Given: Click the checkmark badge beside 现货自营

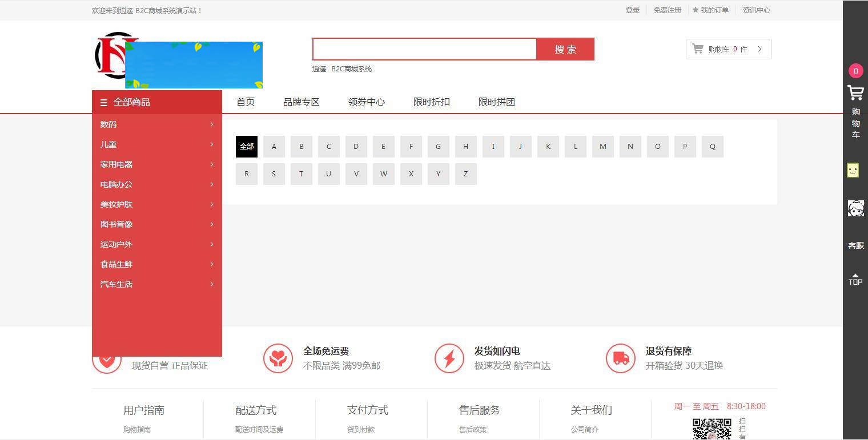Looking at the screenshot, I should pyautogui.click(x=106, y=359).
